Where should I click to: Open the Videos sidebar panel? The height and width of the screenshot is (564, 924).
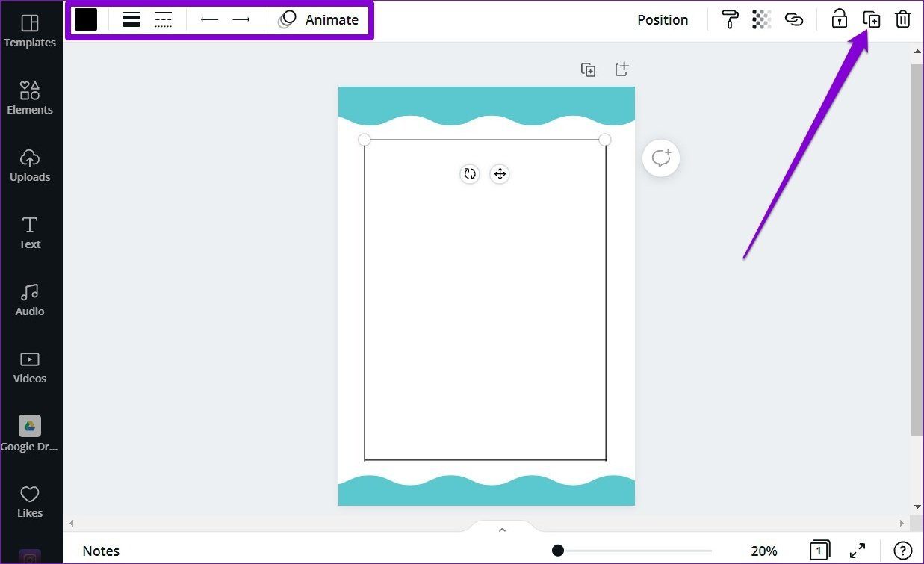coord(30,368)
